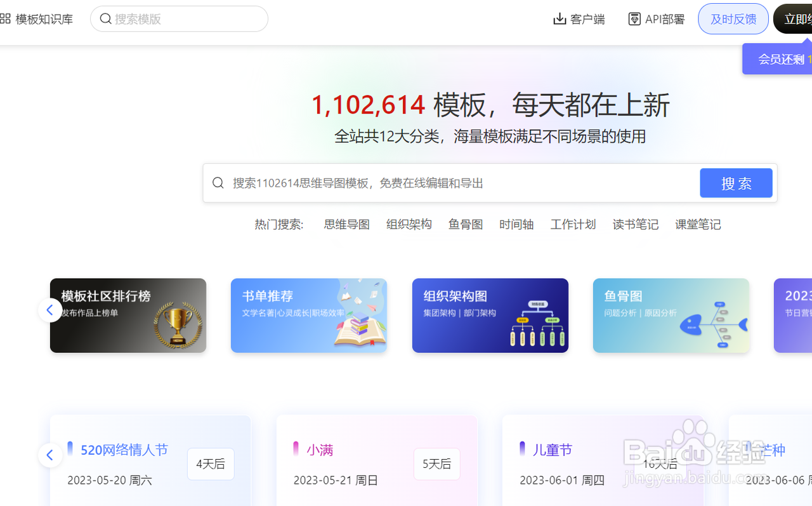Select hot search 时间轴
The height and width of the screenshot is (506, 812).
click(516, 224)
